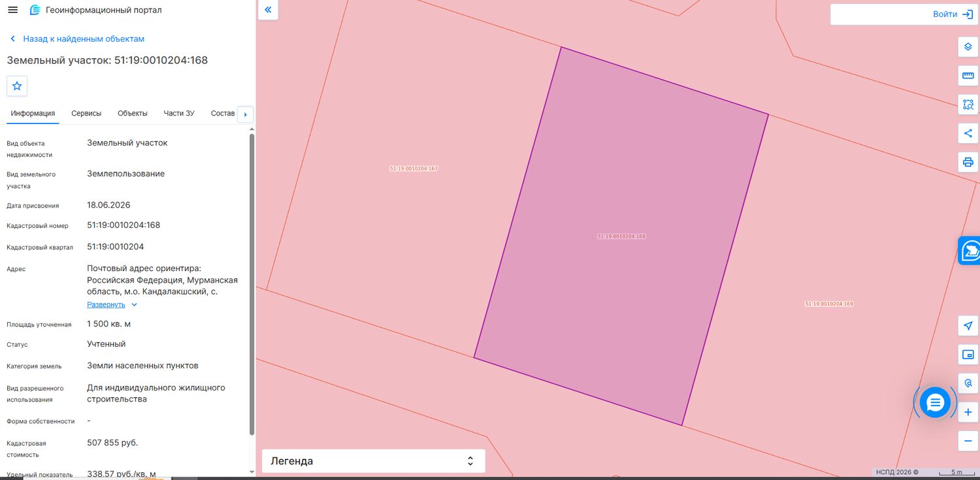
Task: Open the map layers tool
Action: (x=968, y=47)
